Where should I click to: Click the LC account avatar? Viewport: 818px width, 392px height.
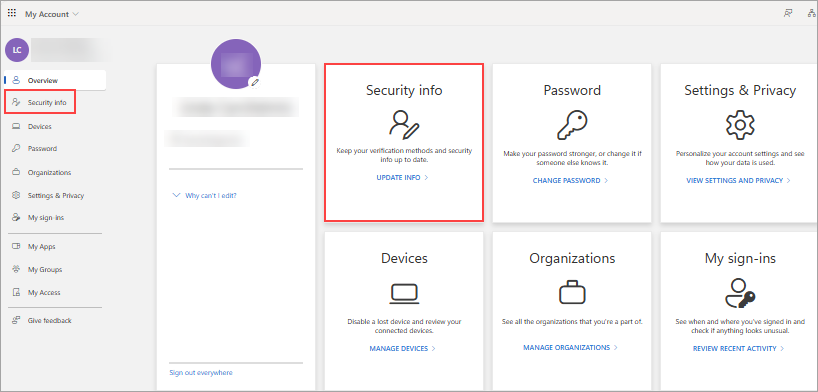pyautogui.click(x=17, y=50)
